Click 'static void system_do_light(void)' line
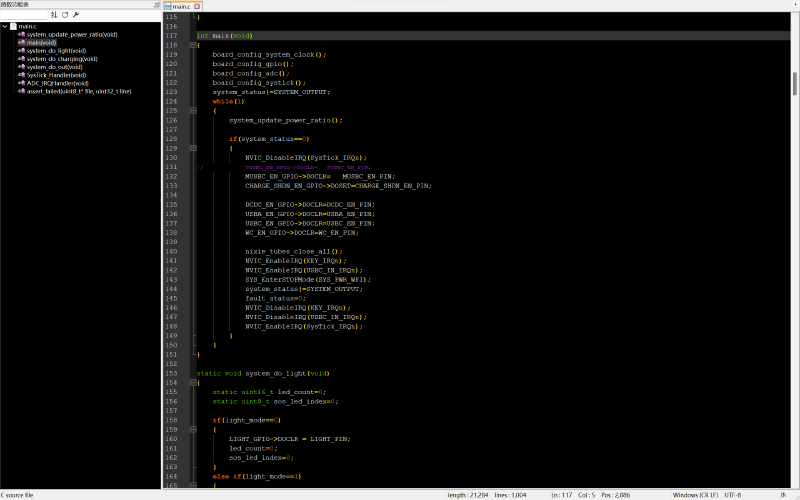 (263, 373)
